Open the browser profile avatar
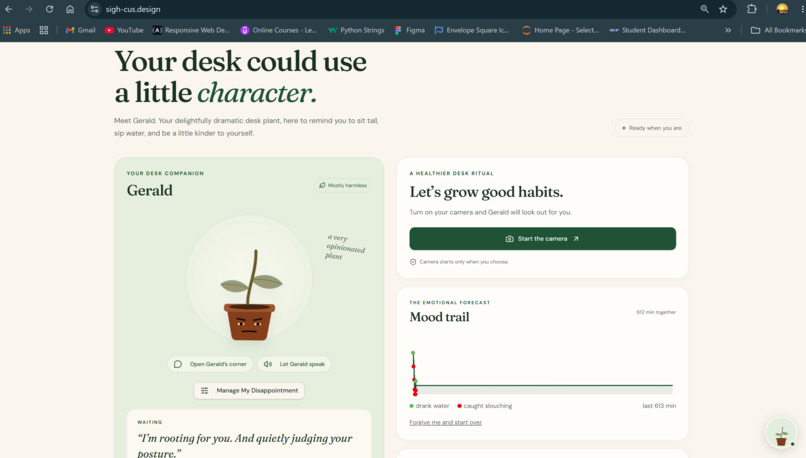The image size is (806, 458). (782, 9)
